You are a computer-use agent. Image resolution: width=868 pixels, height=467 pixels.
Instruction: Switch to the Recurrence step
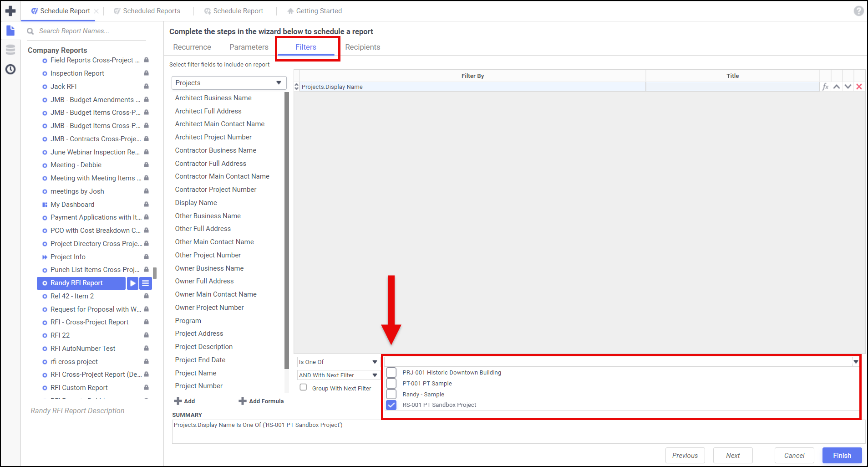[x=192, y=47]
